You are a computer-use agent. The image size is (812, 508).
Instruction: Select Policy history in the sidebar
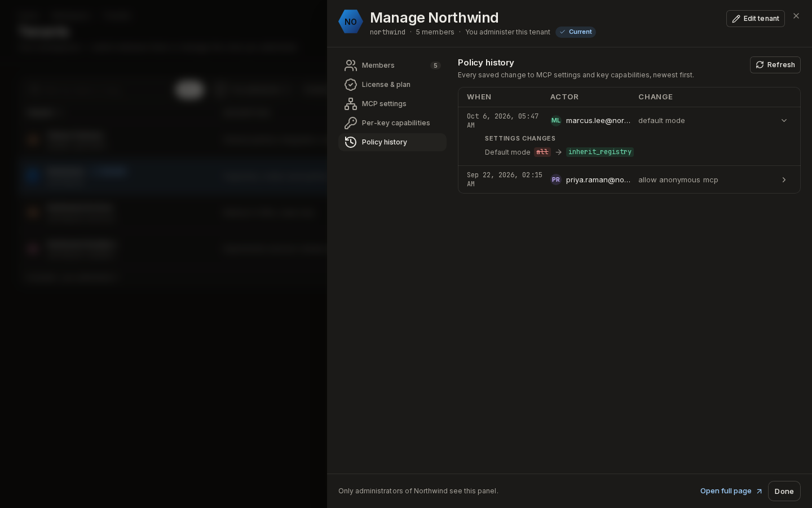[392, 142]
